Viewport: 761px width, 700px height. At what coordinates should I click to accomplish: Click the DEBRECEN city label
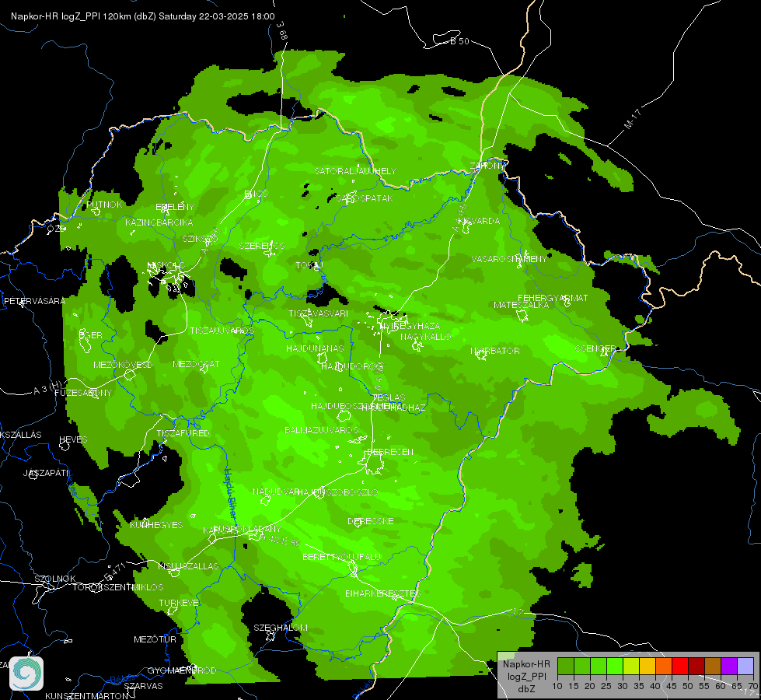click(390, 452)
